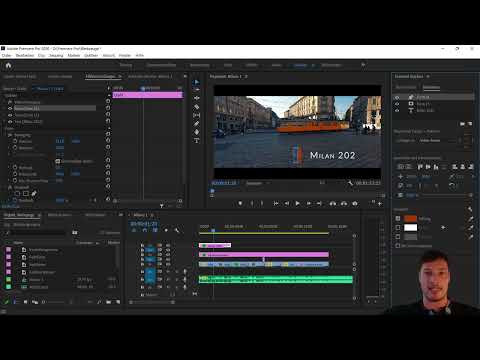This screenshot has width=480, height=360.
Task: Create new item in project panel
Action: [x=118, y=302]
